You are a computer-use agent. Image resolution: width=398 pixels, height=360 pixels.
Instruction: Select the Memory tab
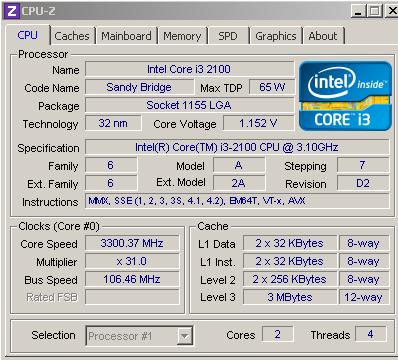182,36
